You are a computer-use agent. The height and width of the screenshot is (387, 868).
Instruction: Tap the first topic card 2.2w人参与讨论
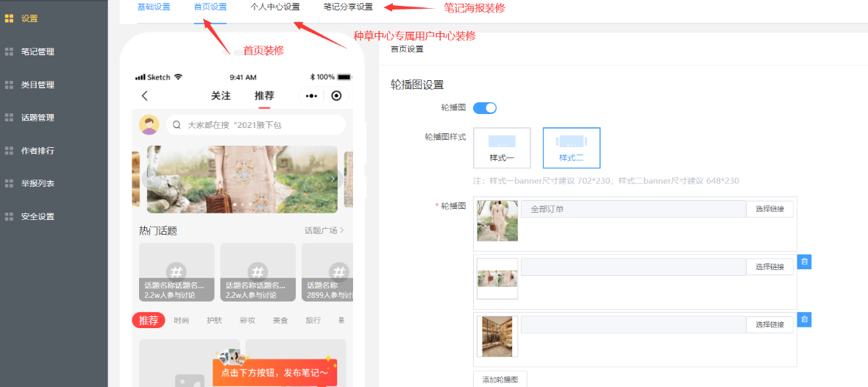tap(177, 272)
